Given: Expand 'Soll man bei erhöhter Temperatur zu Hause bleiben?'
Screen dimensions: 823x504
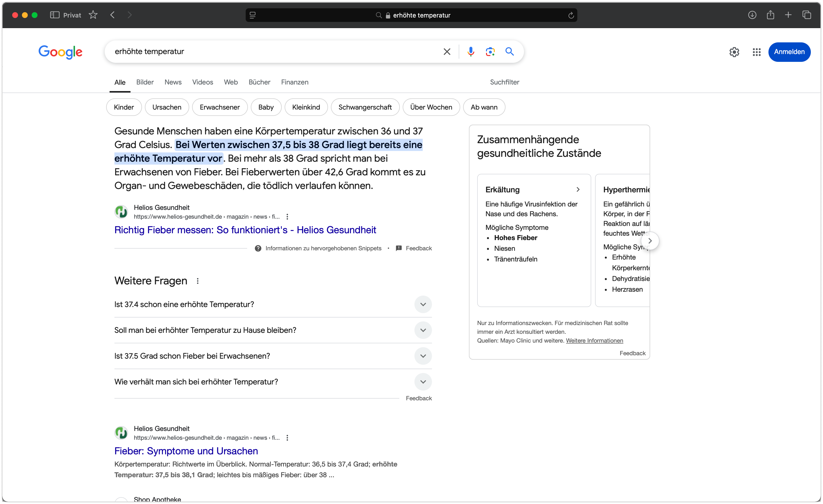Looking at the screenshot, I should [x=423, y=330].
